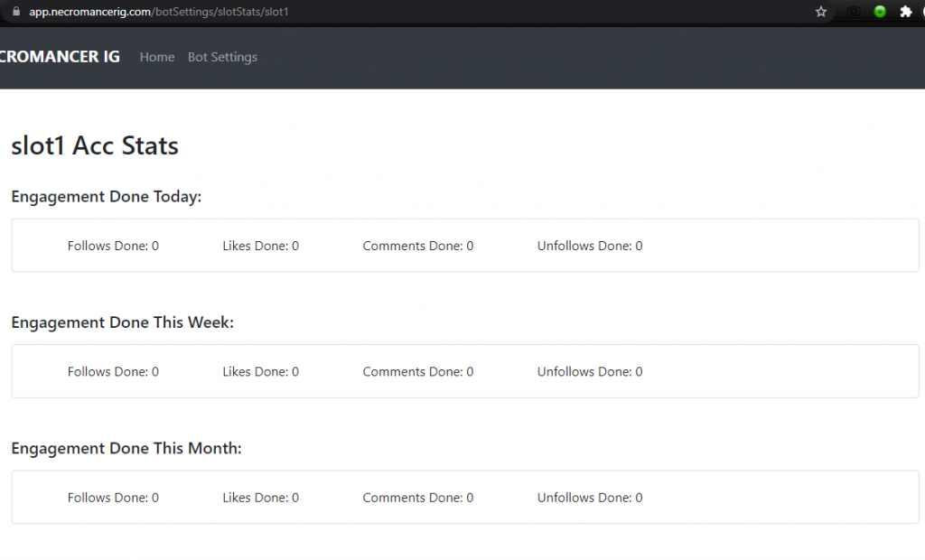Click the browser address bar URL
Viewport: 925px width, 560px height.
click(x=159, y=12)
